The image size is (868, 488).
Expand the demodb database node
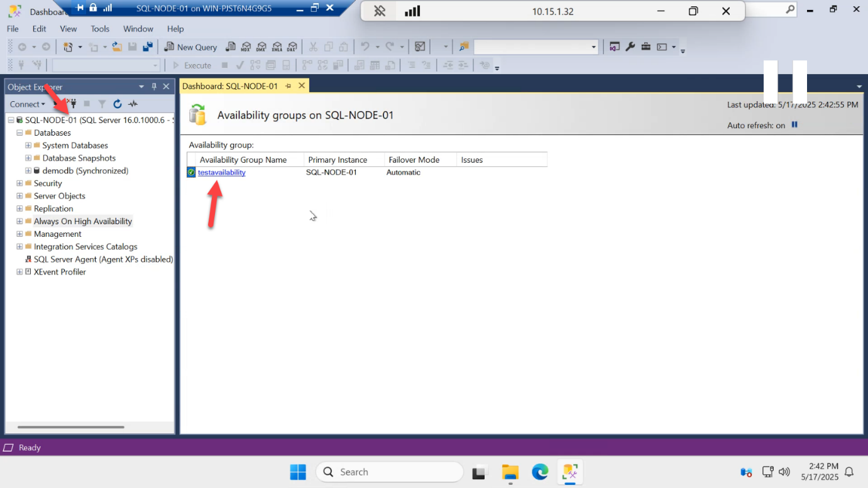pos(28,170)
